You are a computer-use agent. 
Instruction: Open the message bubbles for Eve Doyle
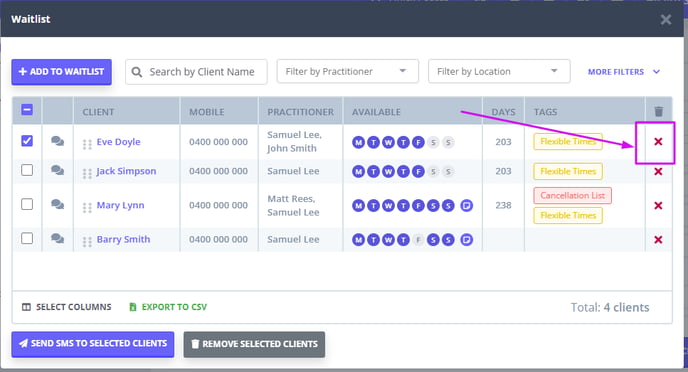57,141
